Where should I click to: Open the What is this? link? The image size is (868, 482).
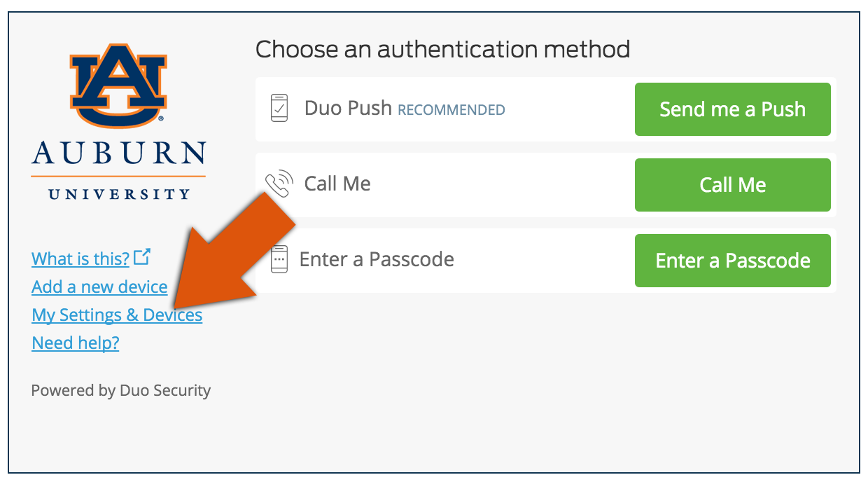pyautogui.click(x=80, y=259)
